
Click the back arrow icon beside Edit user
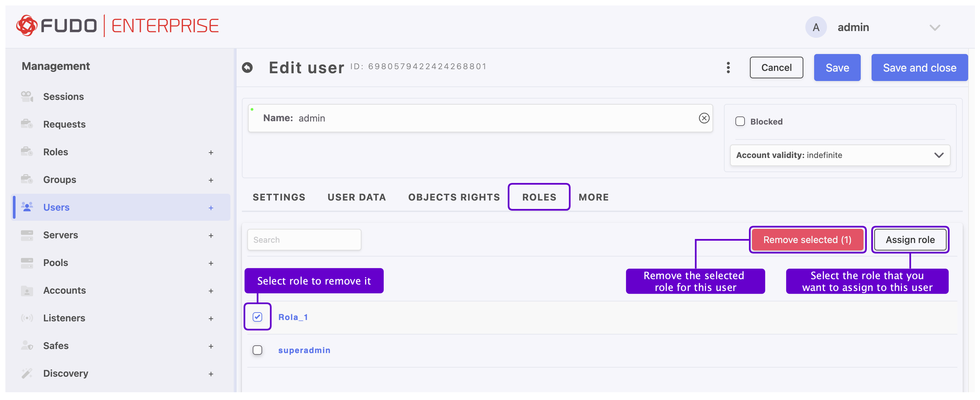coord(247,68)
